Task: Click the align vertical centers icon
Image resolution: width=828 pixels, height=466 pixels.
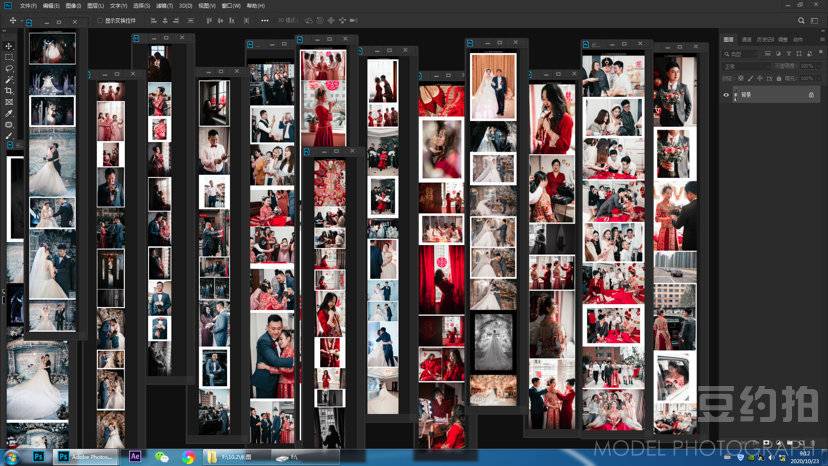Action: 220,21
